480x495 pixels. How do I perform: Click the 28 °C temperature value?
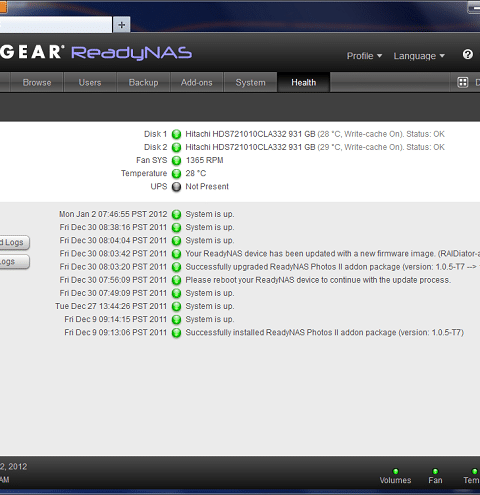196,173
